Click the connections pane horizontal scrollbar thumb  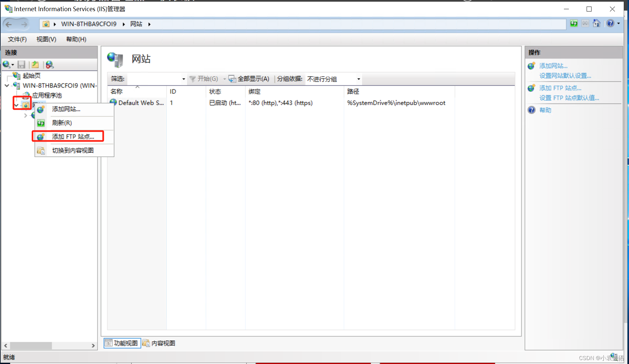coord(31,346)
